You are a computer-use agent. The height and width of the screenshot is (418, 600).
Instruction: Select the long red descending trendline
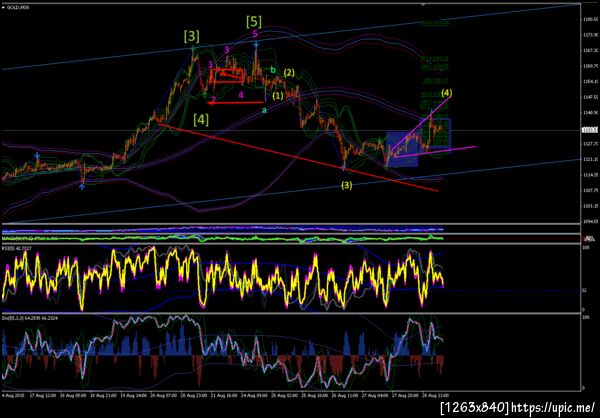click(x=298, y=157)
